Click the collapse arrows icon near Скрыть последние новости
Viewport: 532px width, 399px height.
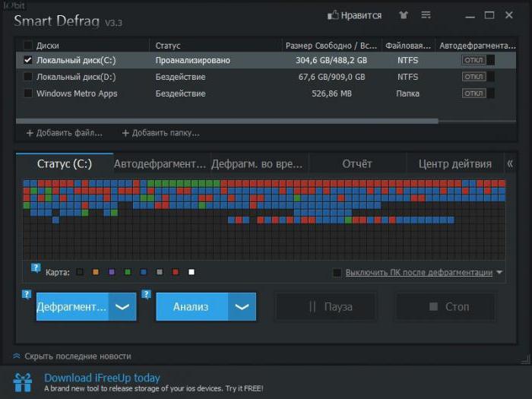(x=17, y=356)
